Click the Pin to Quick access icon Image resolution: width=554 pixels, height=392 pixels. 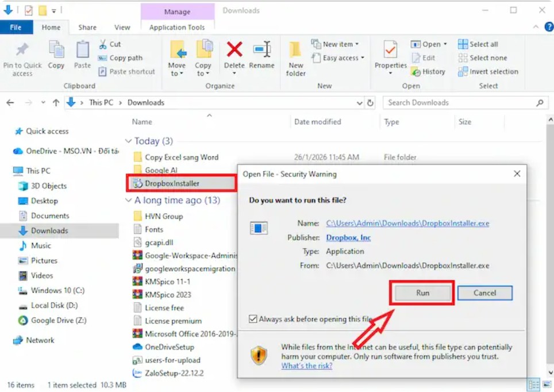tap(22, 51)
